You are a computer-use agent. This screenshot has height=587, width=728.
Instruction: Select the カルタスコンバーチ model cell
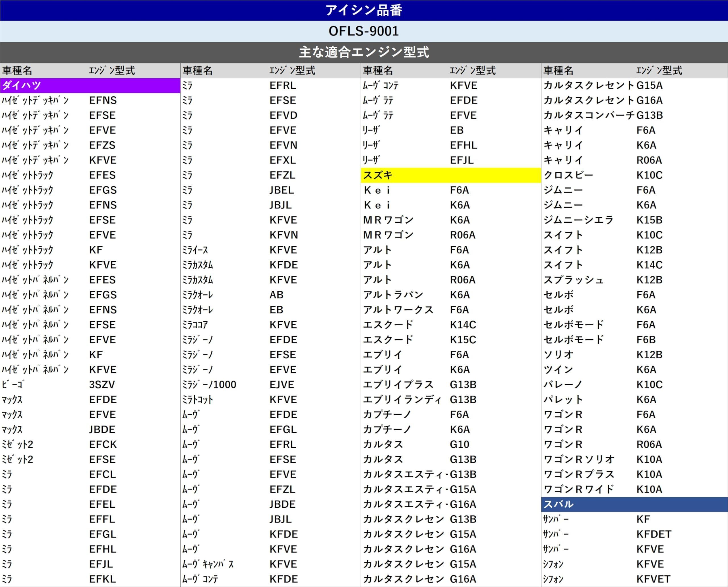click(x=589, y=115)
